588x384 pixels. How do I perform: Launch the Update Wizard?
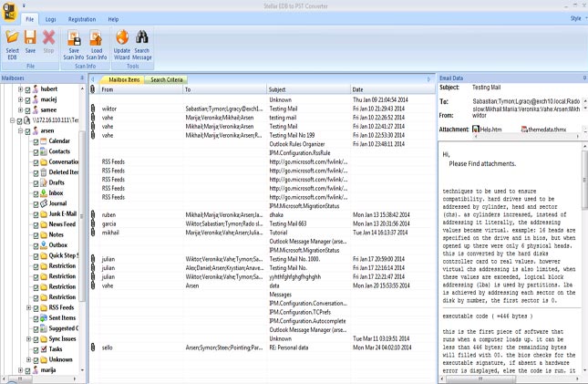click(122, 45)
